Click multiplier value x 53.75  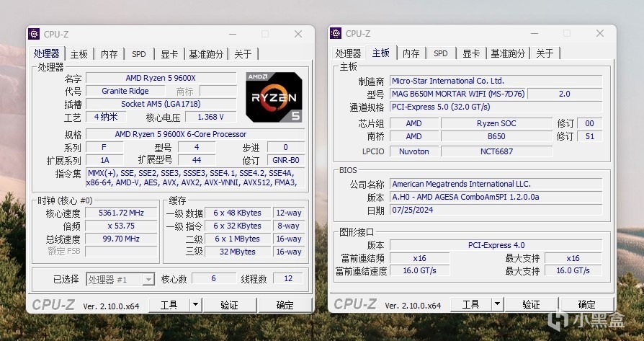click(121, 226)
